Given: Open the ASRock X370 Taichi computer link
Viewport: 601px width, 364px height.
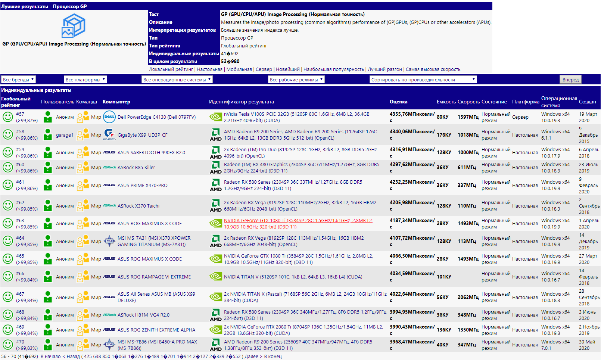Looking at the screenshot, I should (x=138, y=206).
